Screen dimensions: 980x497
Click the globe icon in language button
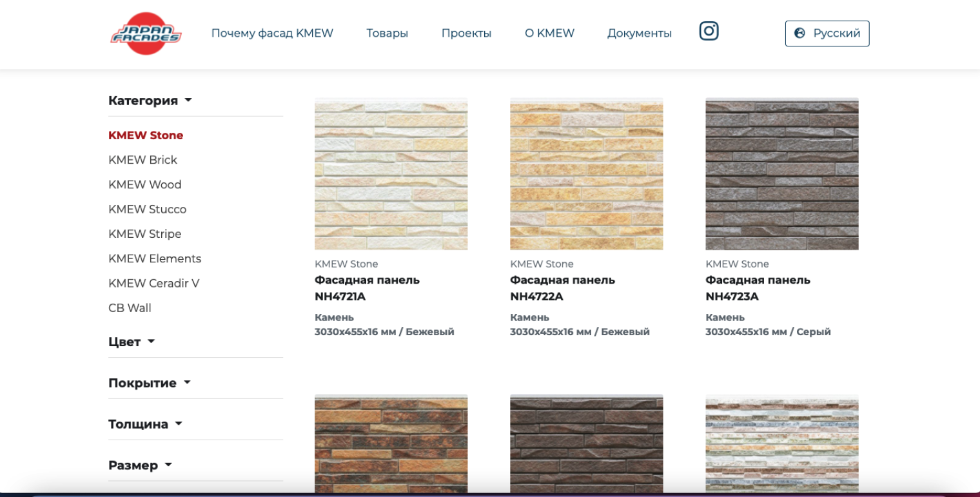(x=799, y=34)
